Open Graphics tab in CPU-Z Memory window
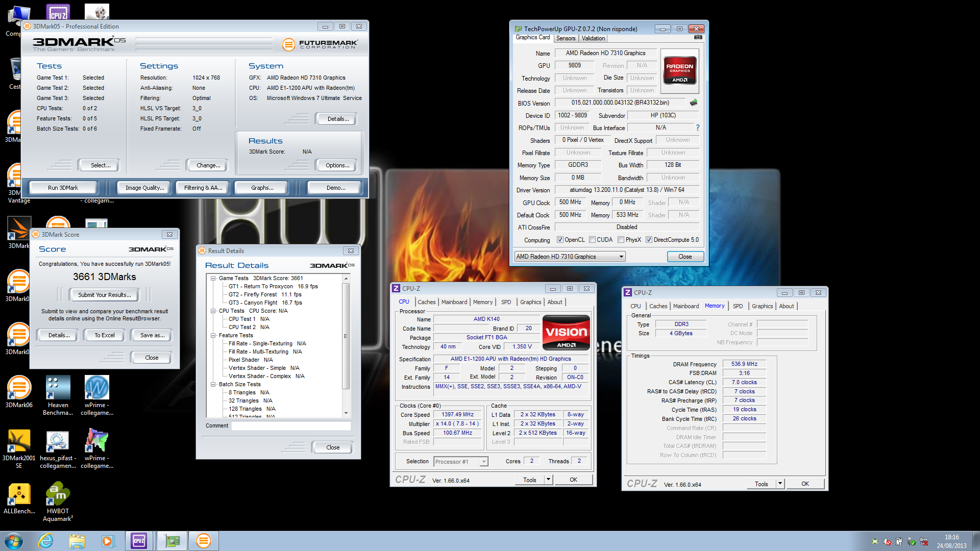 coord(762,306)
